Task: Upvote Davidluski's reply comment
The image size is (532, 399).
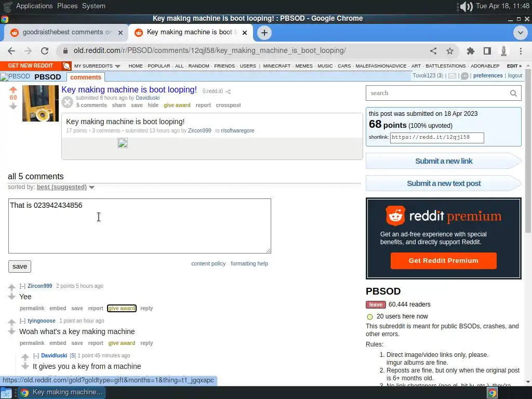Action: coord(25,357)
